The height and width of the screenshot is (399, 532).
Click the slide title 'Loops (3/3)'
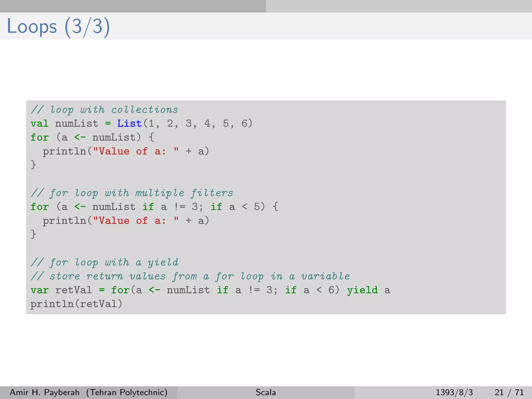point(58,27)
